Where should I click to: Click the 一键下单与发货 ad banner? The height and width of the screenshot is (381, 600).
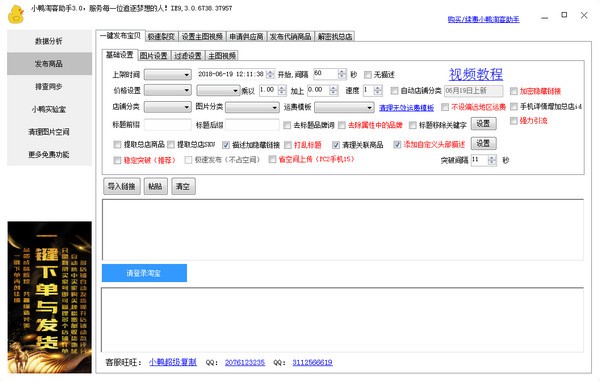pyautogui.click(x=50, y=297)
